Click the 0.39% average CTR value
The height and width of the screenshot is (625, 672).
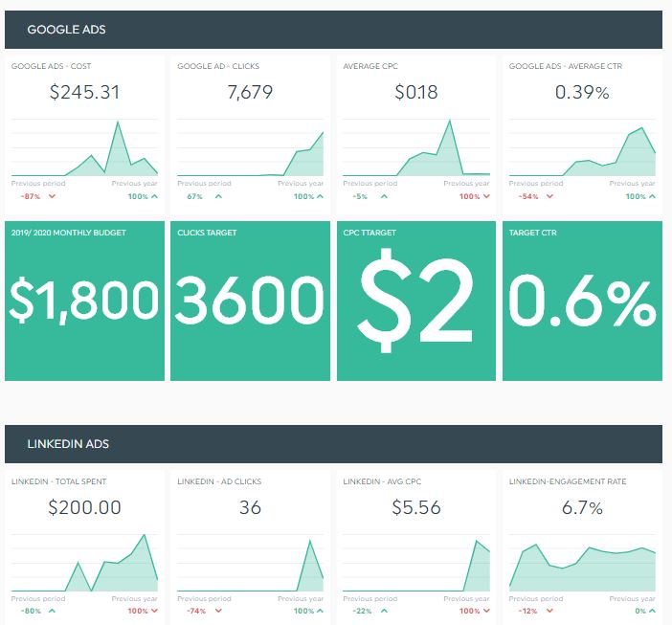[582, 93]
